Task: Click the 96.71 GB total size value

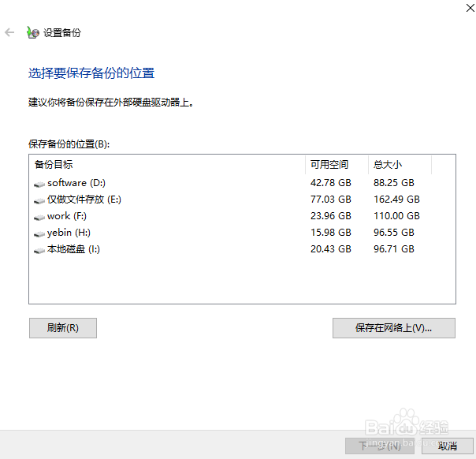Action: click(394, 249)
